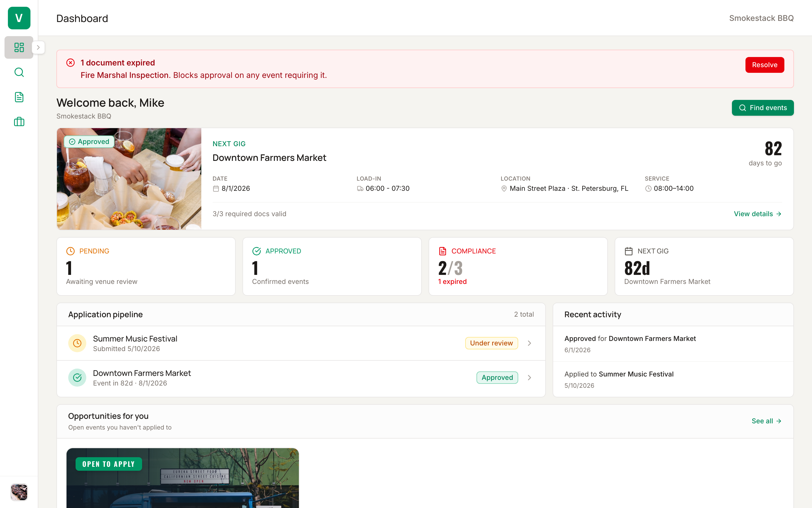812x508 pixels.
Task: Open the Approved confirmed events card
Action: 332,266
